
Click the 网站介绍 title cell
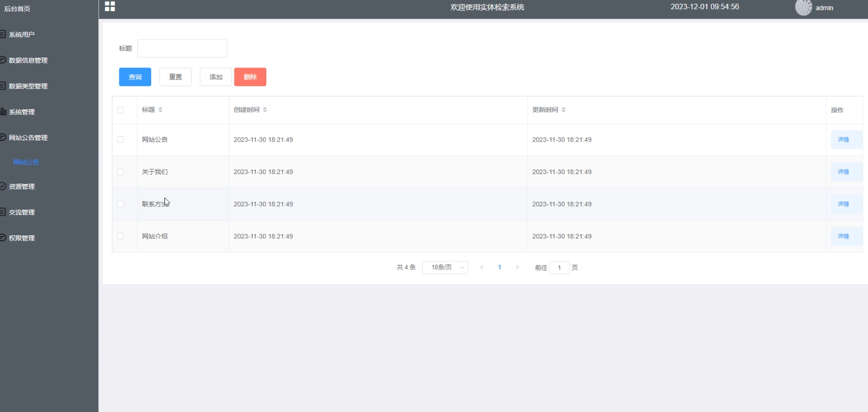[x=154, y=236]
